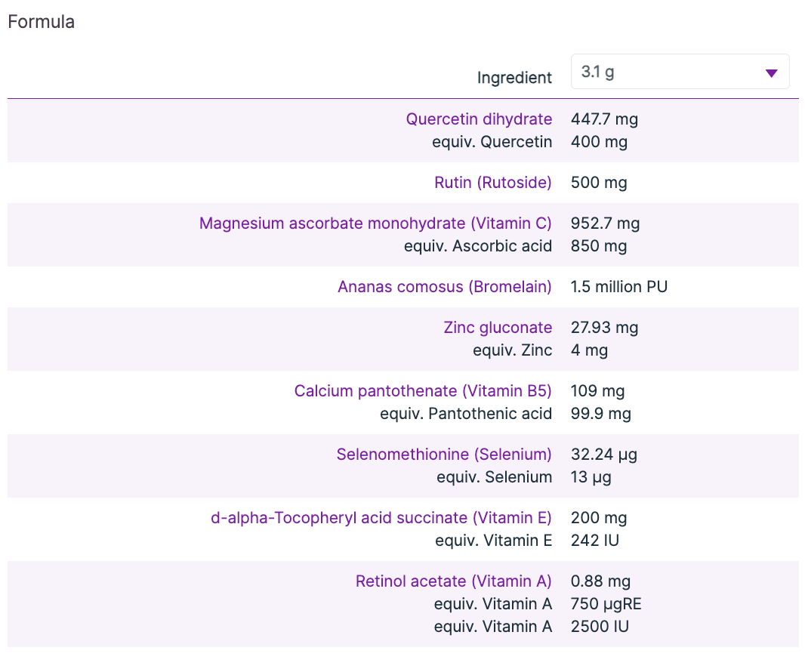
Task: Click the 1.5 million PU value
Action: (x=619, y=287)
